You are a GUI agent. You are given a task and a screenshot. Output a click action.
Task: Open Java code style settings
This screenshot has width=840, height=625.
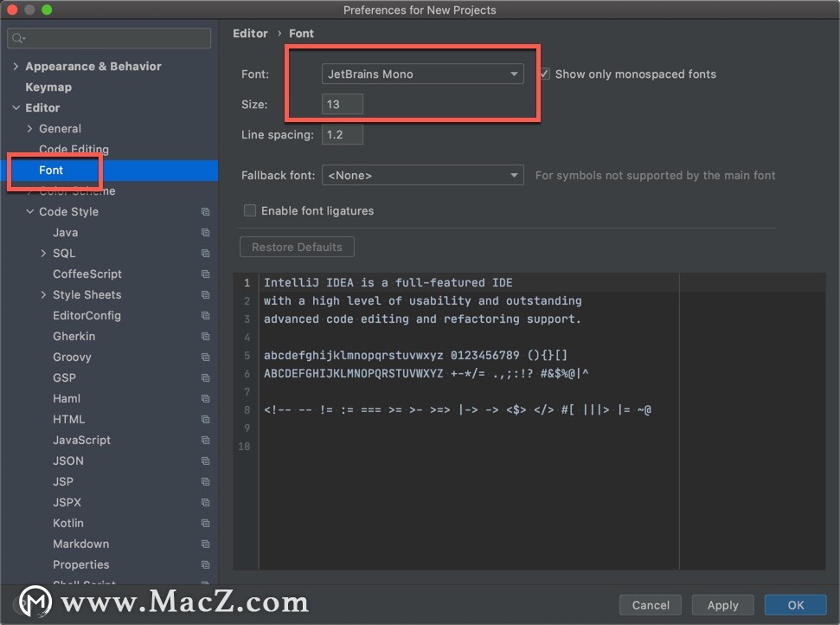coord(66,233)
